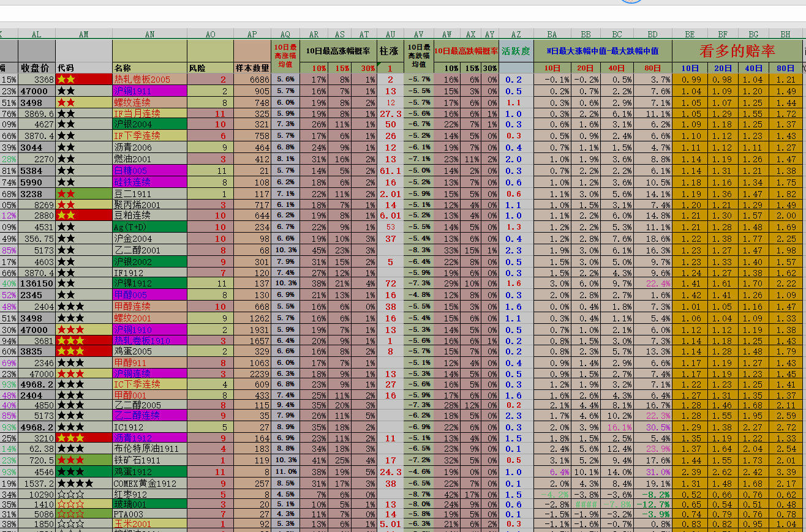Select the 聚丙烯2001 name cell
Screen dimensions: 806x532
149,204
